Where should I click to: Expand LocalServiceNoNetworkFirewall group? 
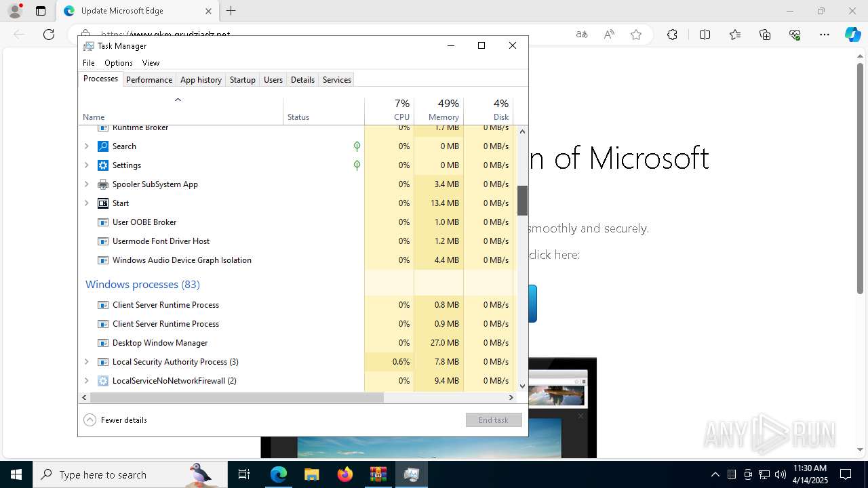pyautogui.click(x=86, y=381)
